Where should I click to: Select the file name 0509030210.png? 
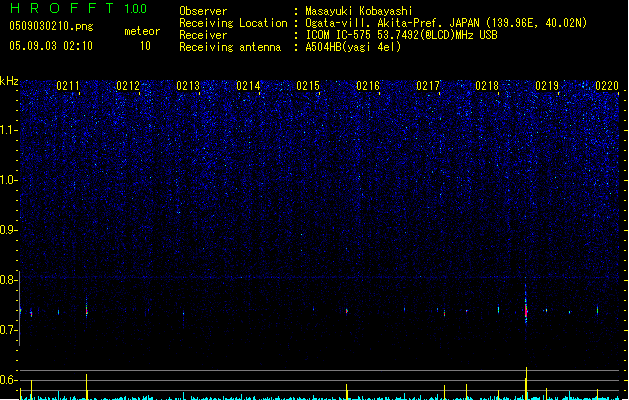[x=51, y=26]
